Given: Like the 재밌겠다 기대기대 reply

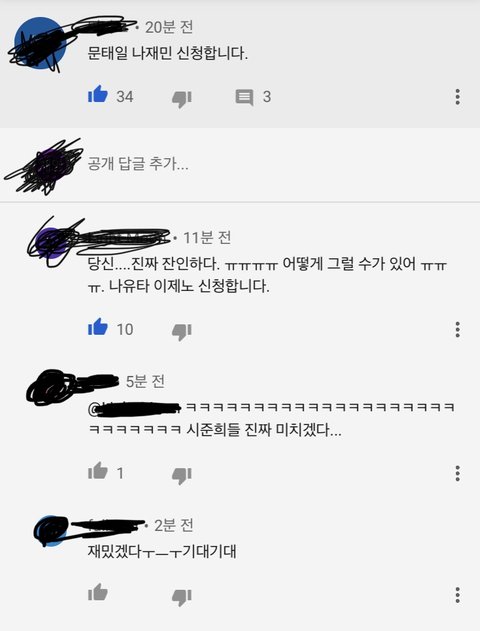Looking at the screenshot, I should 98,592.
